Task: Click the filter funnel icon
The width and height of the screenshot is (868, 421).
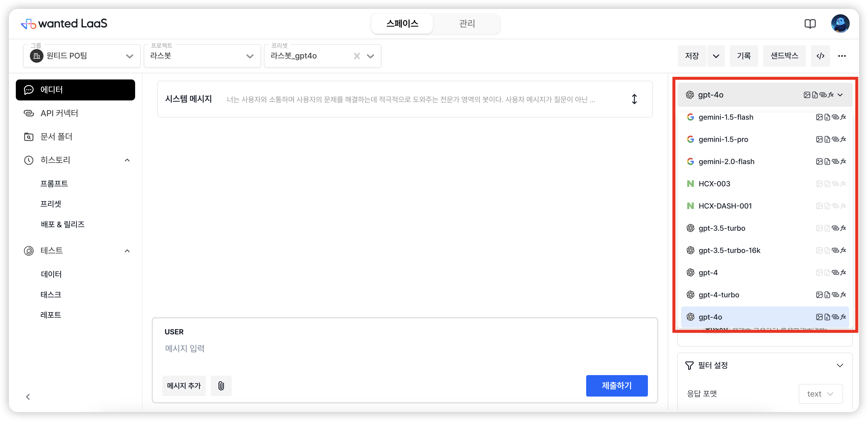Action: [x=689, y=365]
